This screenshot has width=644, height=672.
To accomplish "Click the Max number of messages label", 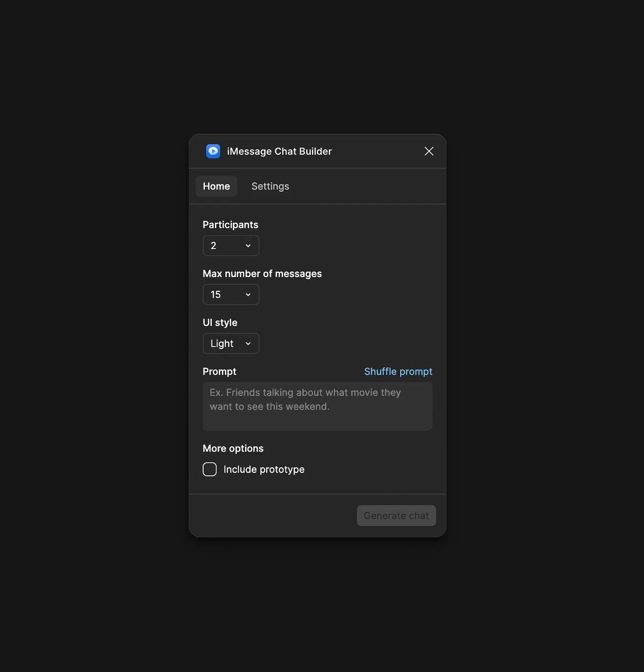I will (x=262, y=274).
